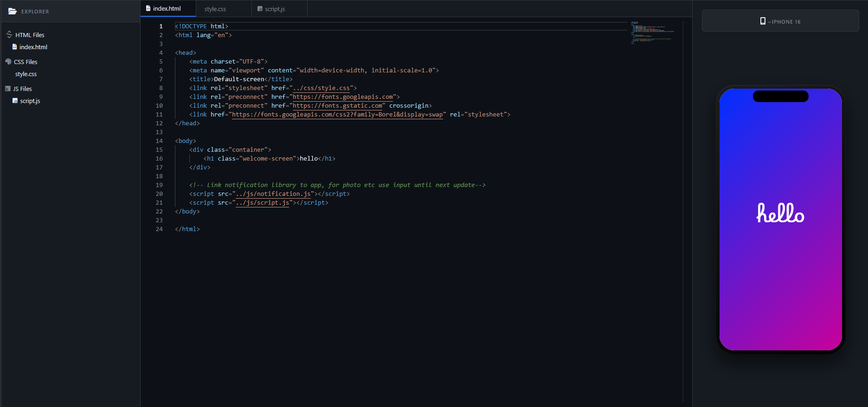Click the viewport meta content value
Viewport: 868px width, 407px height.
coord(366,70)
